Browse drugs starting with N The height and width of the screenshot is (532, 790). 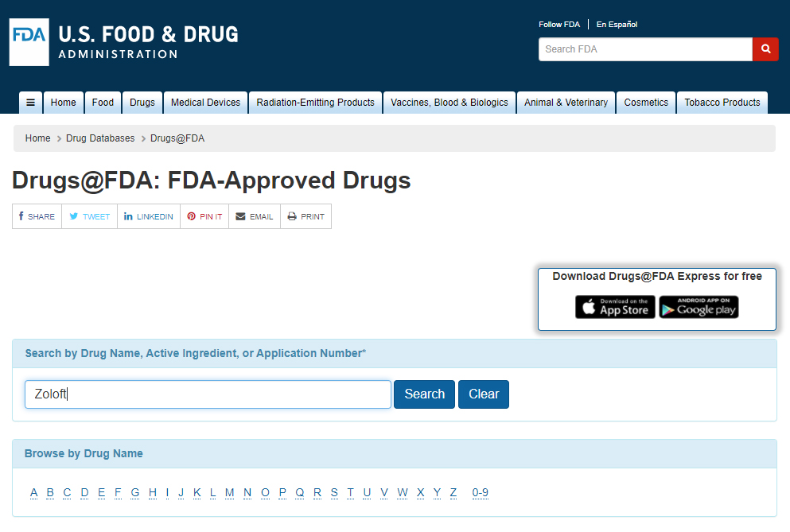247,493
